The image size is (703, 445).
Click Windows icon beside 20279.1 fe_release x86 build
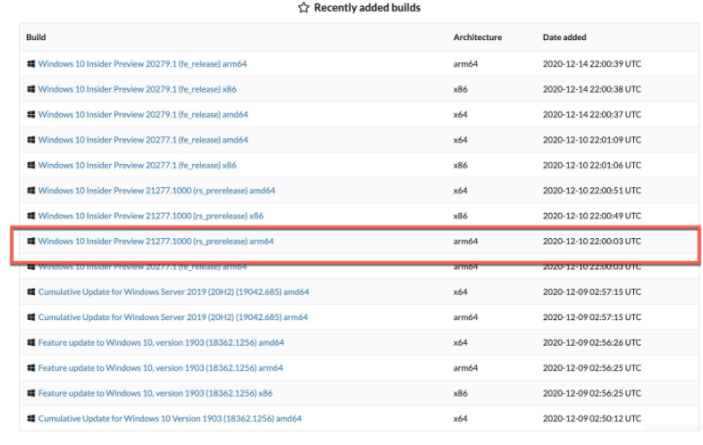tap(32, 89)
